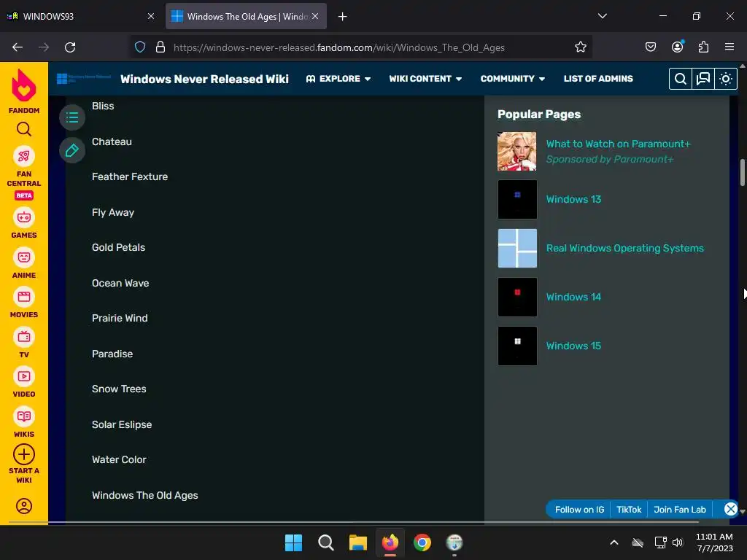747x560 pixels.
Task: Open Firefox hamburger application menu
Action: tap(729, 47)
